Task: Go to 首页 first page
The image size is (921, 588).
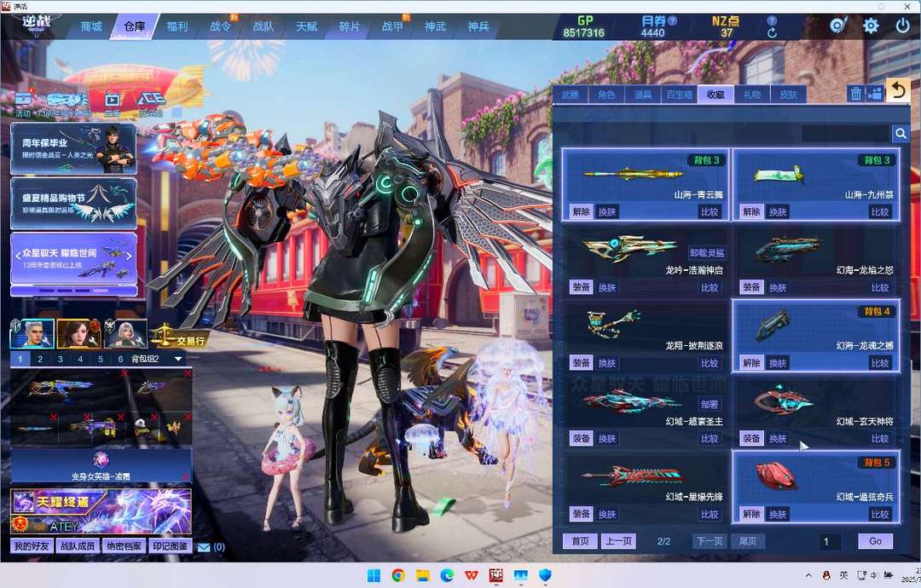Action: [x=581, y=541]
